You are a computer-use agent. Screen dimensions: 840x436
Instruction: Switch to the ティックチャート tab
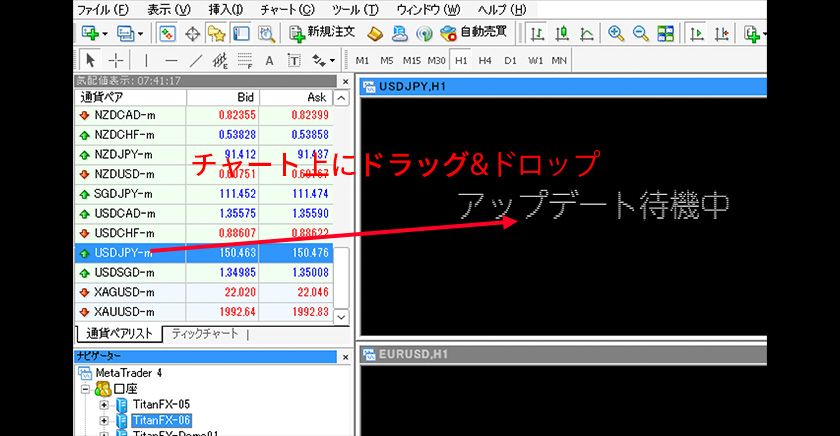point(203,334)
